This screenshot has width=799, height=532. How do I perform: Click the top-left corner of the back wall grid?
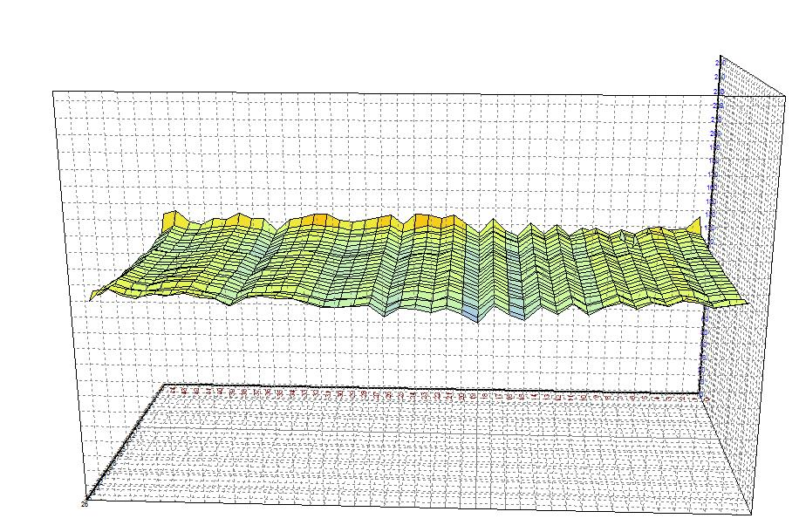click(53, 91)
